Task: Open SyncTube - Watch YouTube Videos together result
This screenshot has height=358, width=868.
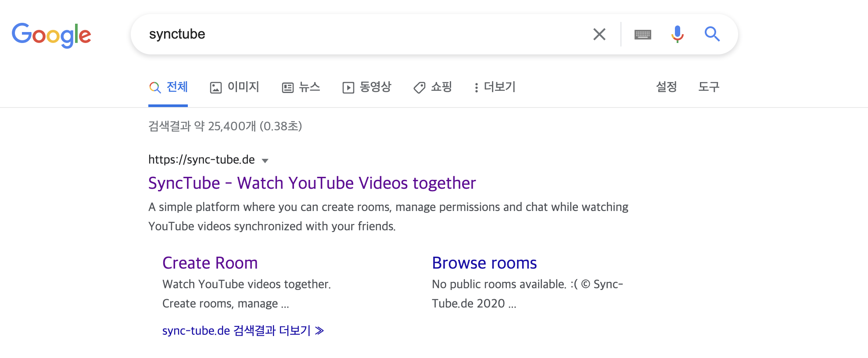Action: click(x=312, y=183)
